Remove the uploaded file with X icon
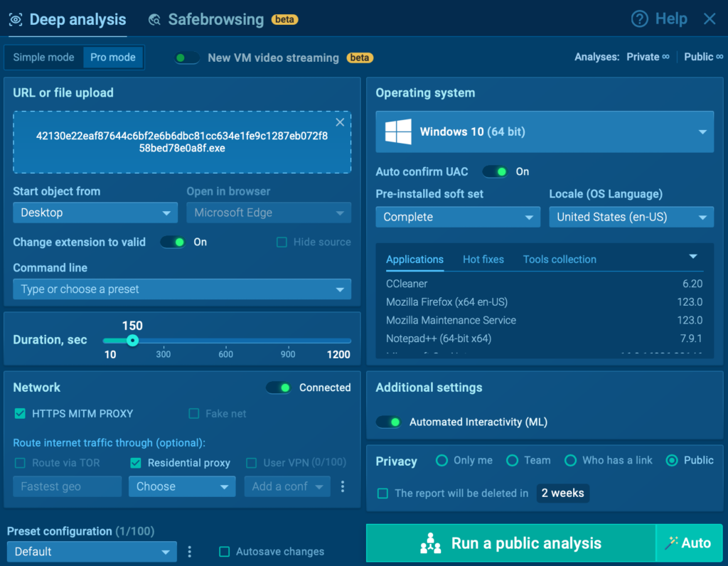 (340, 122)
